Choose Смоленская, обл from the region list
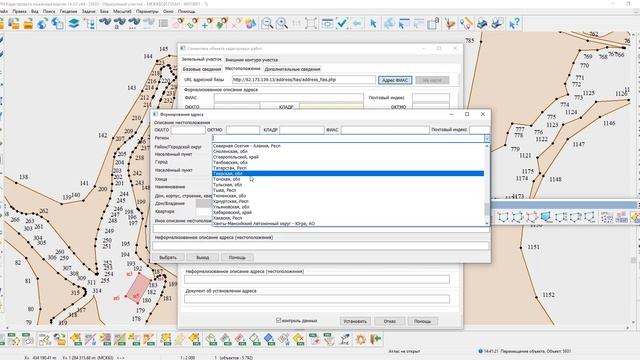This screenshot has height=360, width=640. click(x=348, y=151)
